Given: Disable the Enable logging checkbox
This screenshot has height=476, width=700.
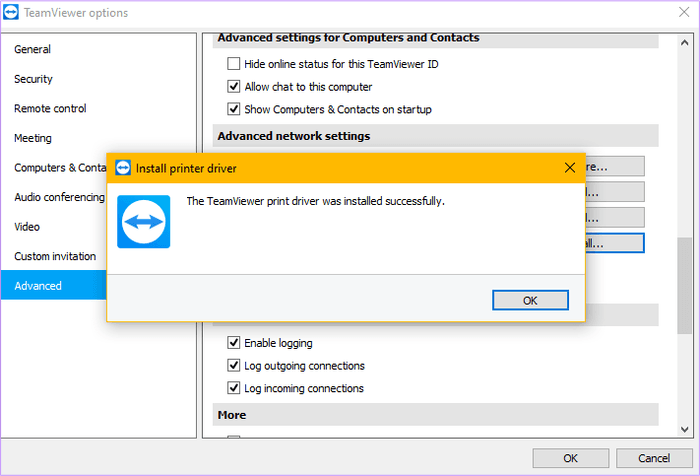Looking at the screenshot, I should (233, 342).
